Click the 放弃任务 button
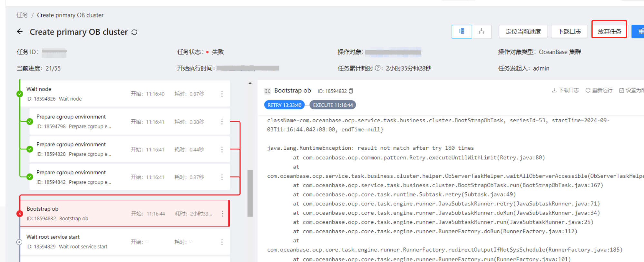Screen dimensions: 644x262 (609, 32)
